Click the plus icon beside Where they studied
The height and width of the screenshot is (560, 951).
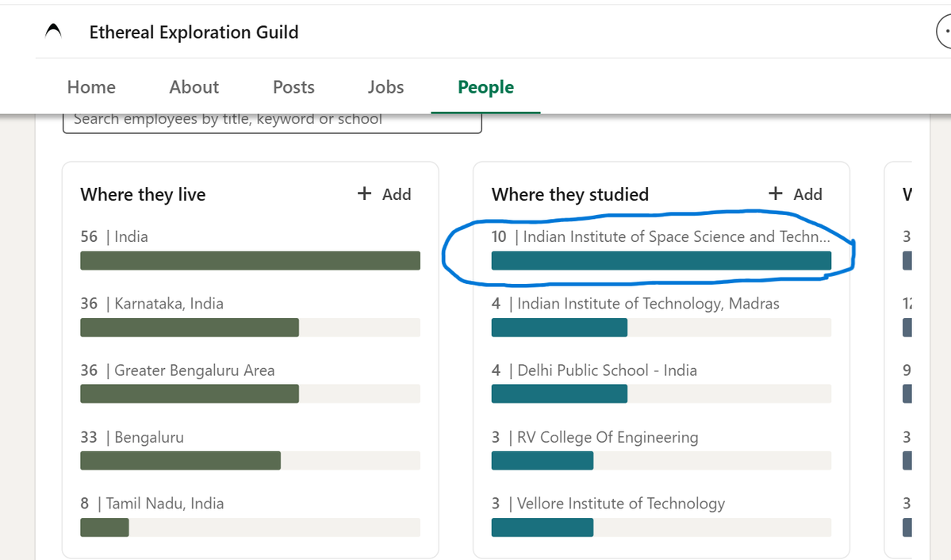click(775, 194)
